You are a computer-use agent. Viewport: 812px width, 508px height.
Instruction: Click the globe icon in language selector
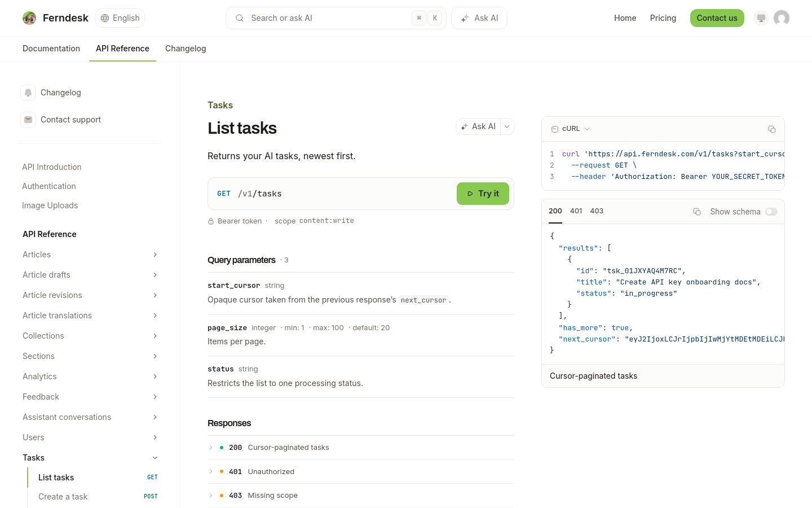click(105, 18)
